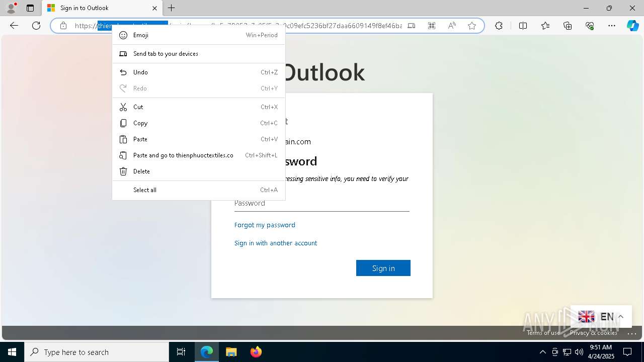This screenshot has width=644, height=362.
Task: Open Firefox from taskbar
Action: coord(256,352)
